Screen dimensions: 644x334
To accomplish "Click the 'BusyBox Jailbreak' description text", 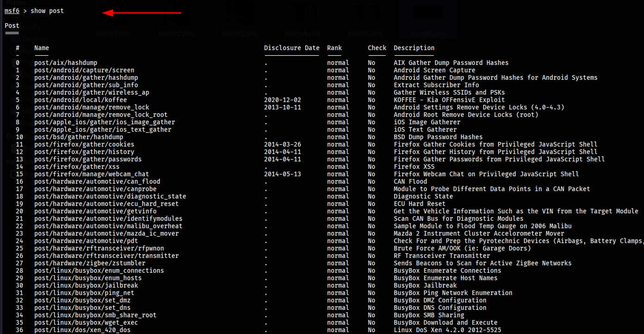I will 425,285.
